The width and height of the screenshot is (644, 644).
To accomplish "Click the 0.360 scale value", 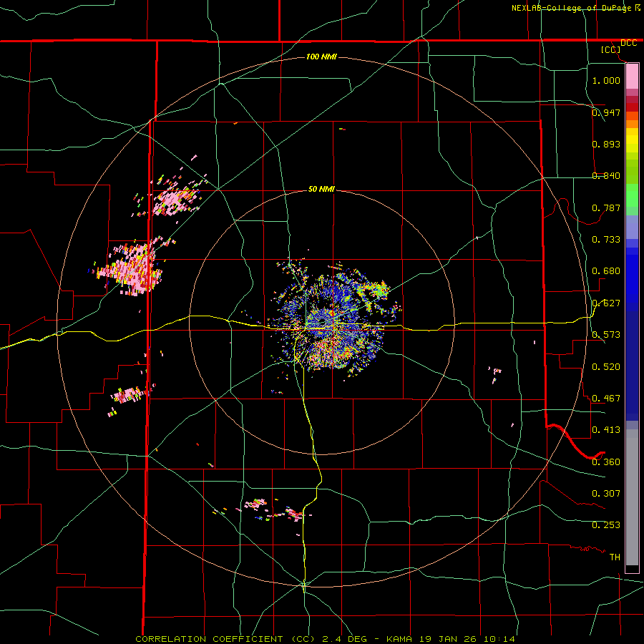I will [606, 462].
